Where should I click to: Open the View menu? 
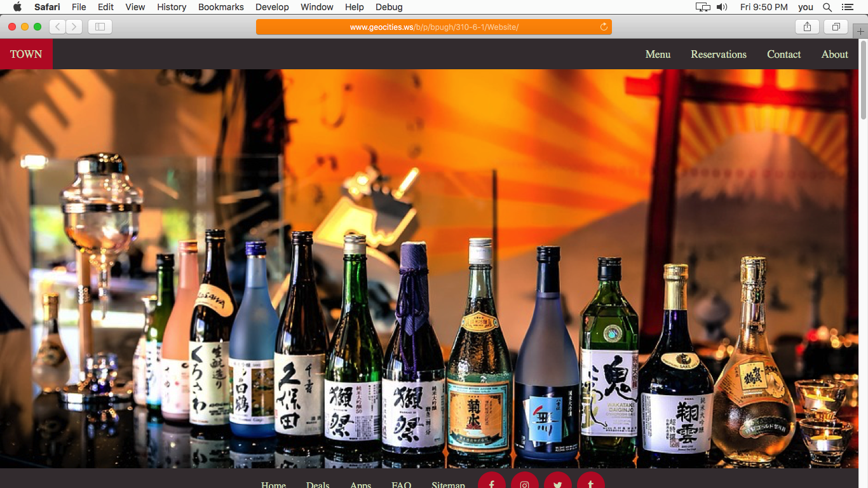click(x=135, y=7)
